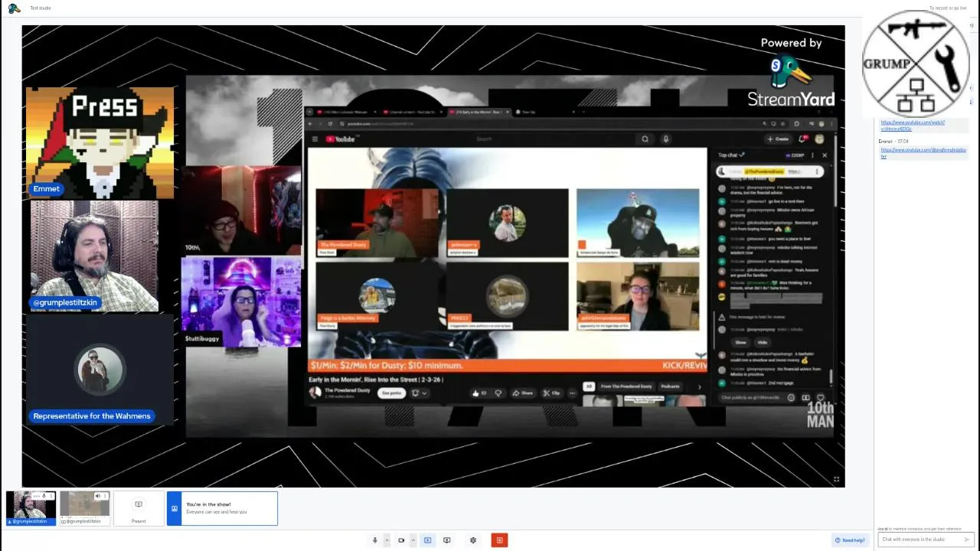This screenshot has height=551, width=980.
Task: Close the YouTube live chat panel
Action: 825,155
